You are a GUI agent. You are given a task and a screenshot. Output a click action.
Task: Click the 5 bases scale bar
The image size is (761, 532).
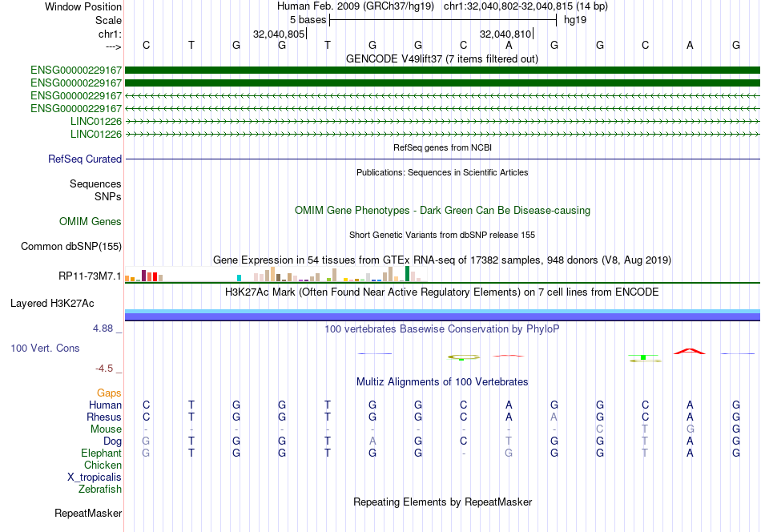click(x=443, y=20)
